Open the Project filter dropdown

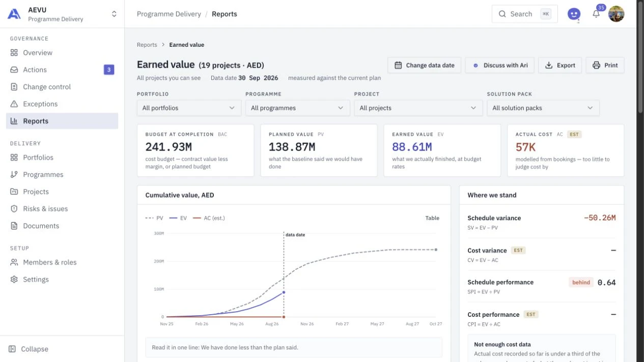click(x=418, y=108)
